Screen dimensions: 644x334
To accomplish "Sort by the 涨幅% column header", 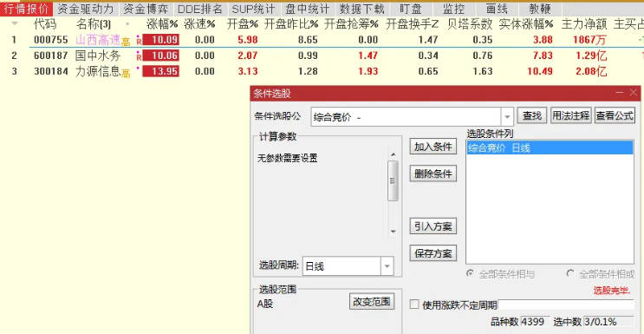I will click(161, 24).
